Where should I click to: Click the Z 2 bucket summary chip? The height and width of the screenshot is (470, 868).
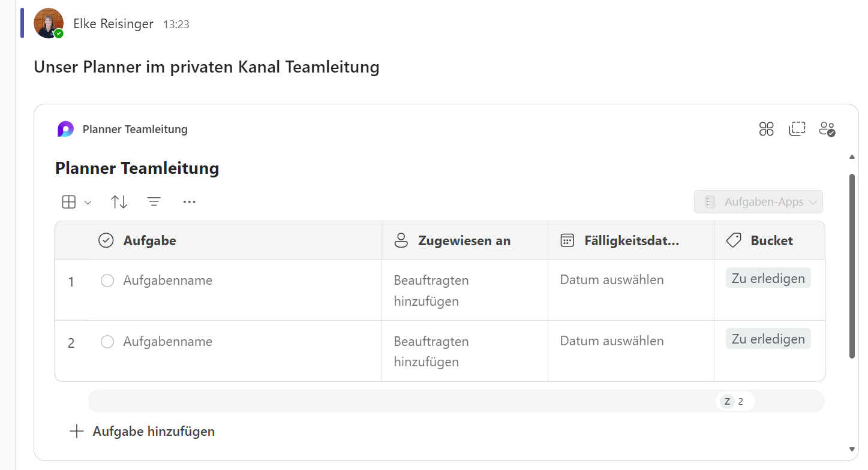[735, 401]
